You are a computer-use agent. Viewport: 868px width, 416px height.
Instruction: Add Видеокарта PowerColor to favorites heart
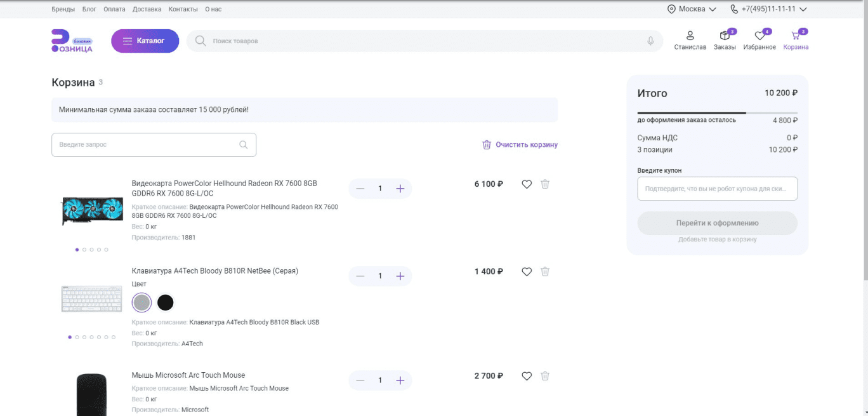(x=527, y=184)
